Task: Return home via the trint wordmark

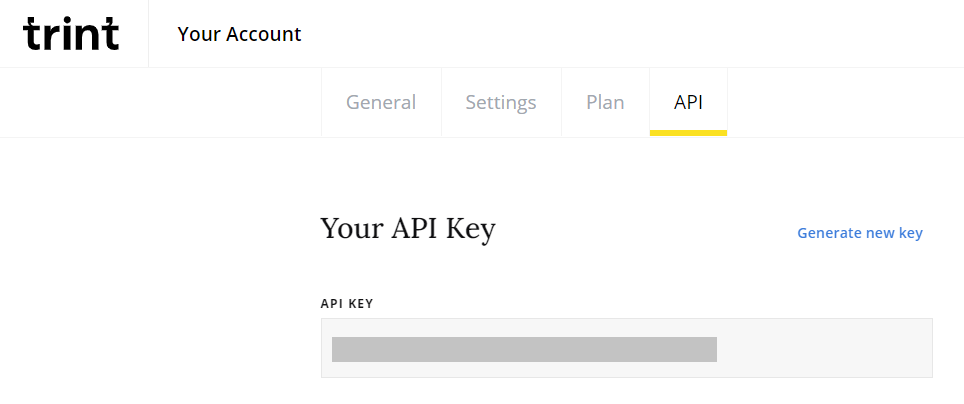Action: click(x=71, y=34)
